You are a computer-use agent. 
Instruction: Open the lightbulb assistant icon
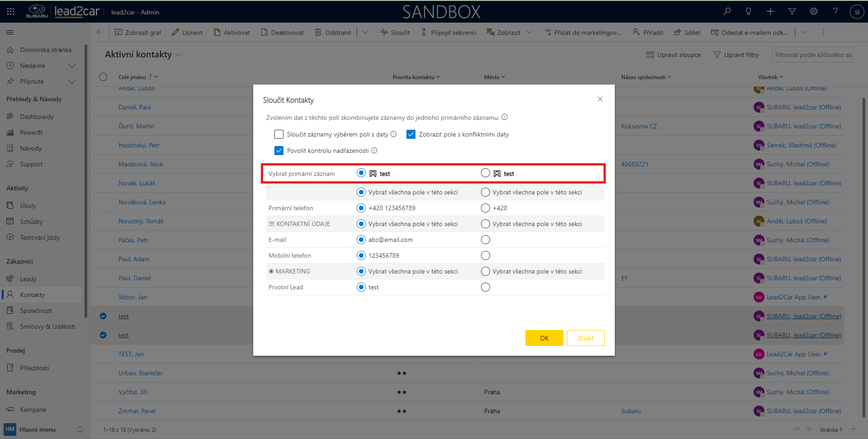[x=748, y=12]
